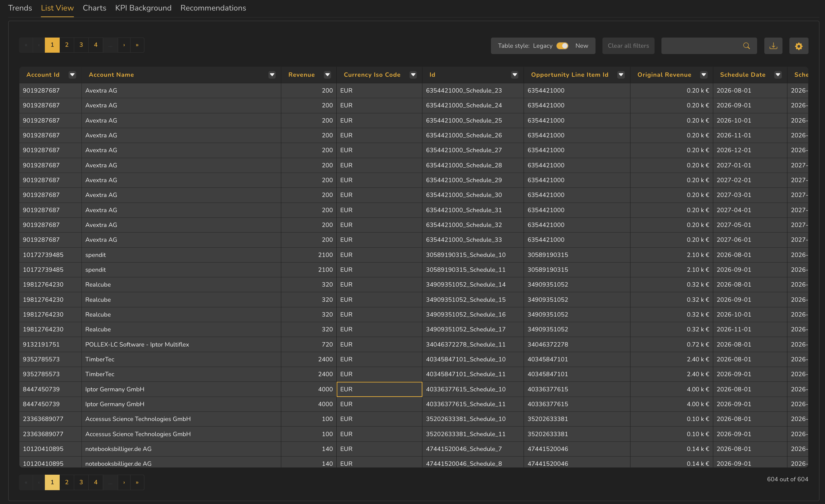Viewport: 825px width, 504px height.
Task: Select cell 47441520046_Schedule_7
Action: [473, 449]
